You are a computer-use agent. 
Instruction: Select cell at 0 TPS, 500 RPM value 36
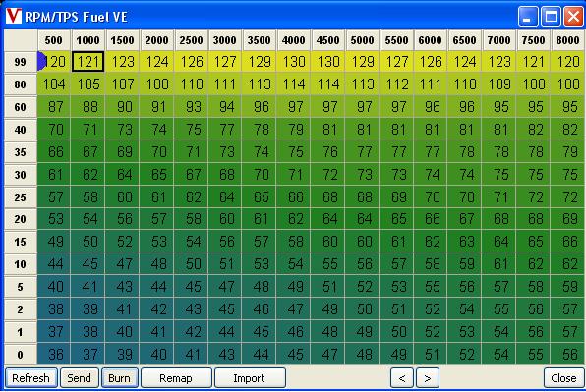pos(53,355)
